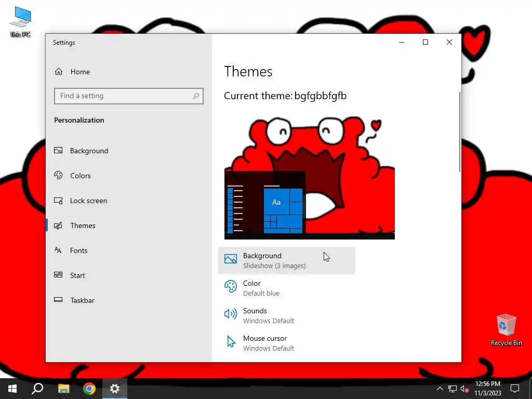Open the notification center icon
Viewport: 532px width, 399px height.
(515, 389)
